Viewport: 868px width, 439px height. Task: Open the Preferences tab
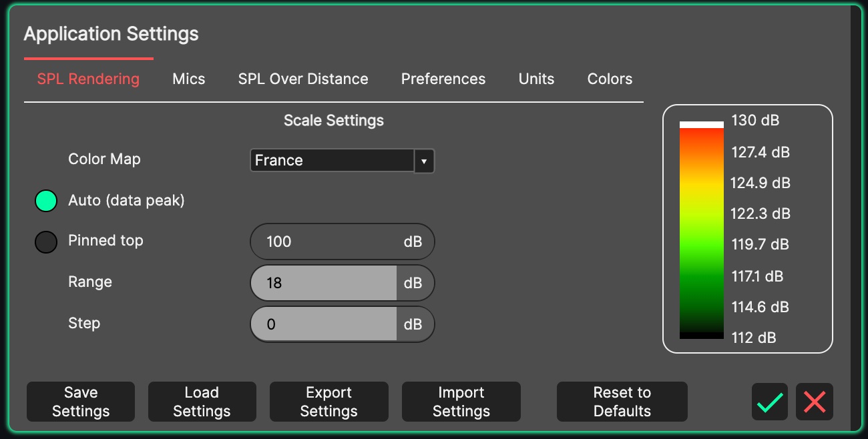click(x=443, y=79)
